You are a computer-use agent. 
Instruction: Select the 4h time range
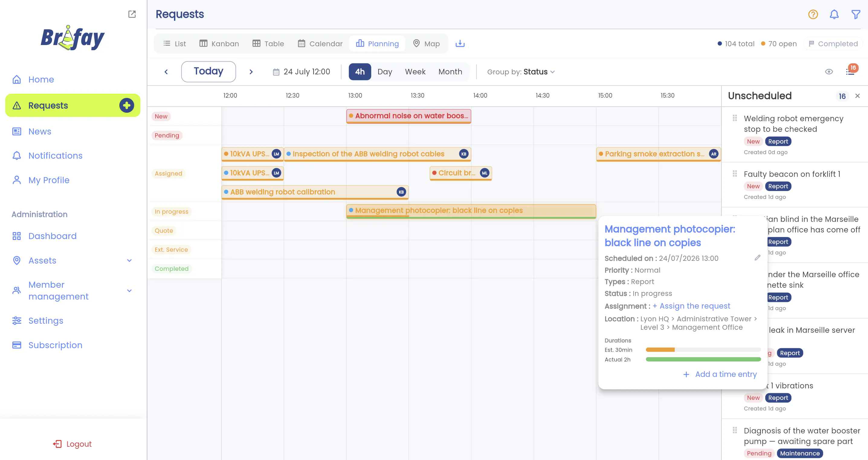coord(360,72)
